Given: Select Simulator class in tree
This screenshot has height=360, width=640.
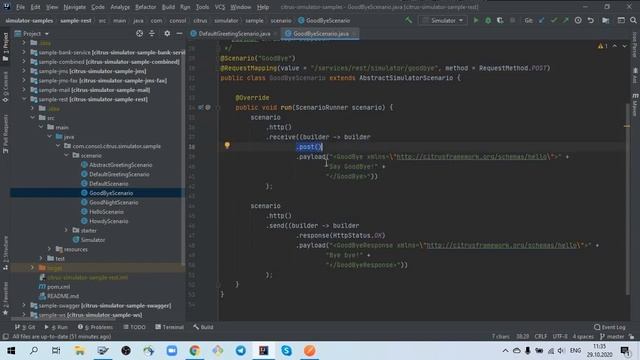Looking at the screenshot, I should point(93,240).
